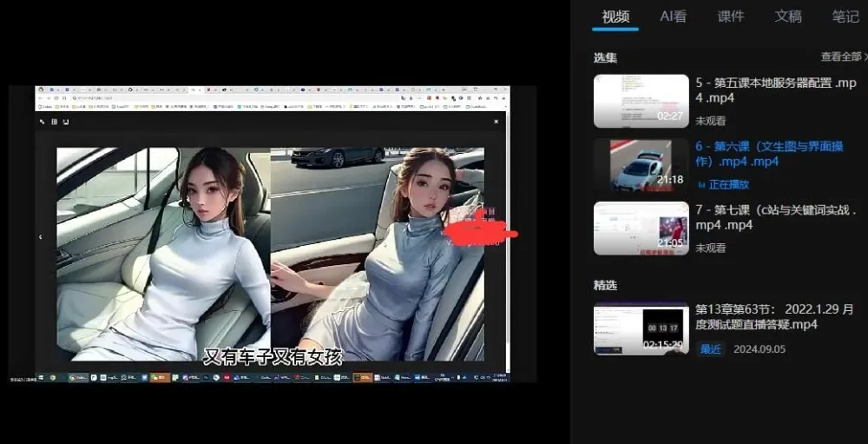Click the save image icon in viewer

(x=66, y=122)
